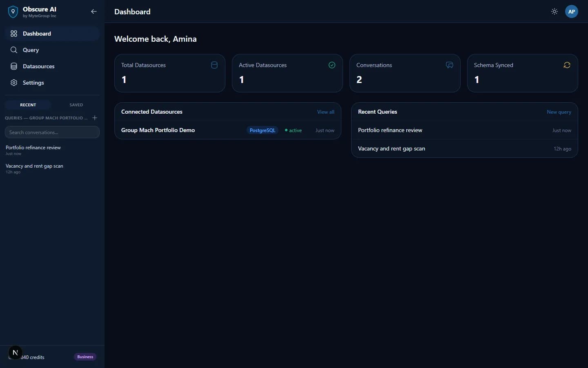This screenshot has width=588, height=368.
Task: Open Portfolio refinance review in sidebar list
Action: (52, 150)
